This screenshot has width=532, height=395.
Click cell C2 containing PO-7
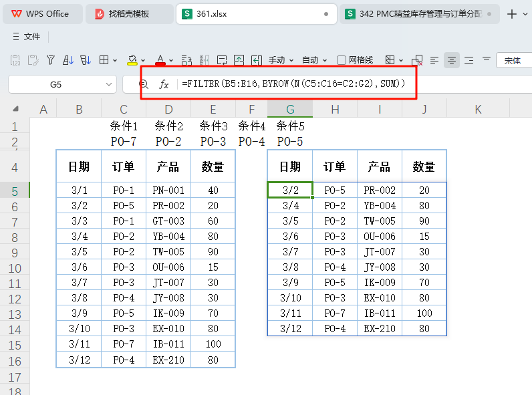pyautogui.click(x=124, y=142)
